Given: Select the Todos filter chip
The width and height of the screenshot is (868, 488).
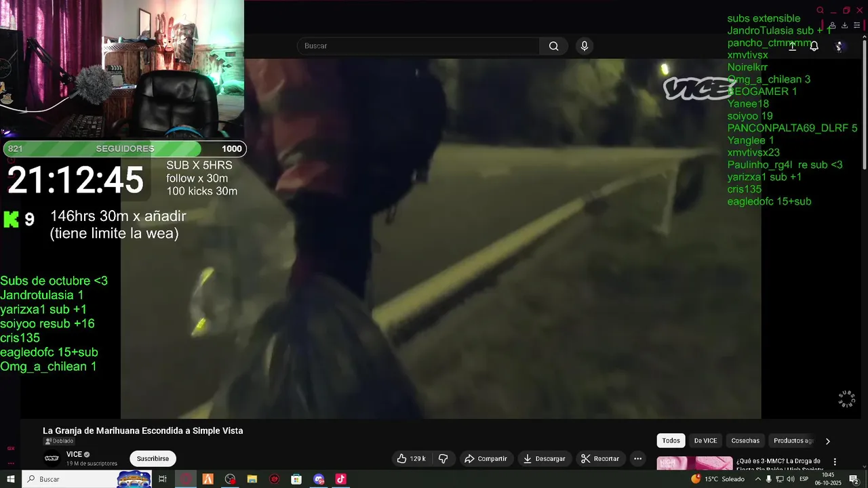Looking at the screenshot, I should point(671,441).
